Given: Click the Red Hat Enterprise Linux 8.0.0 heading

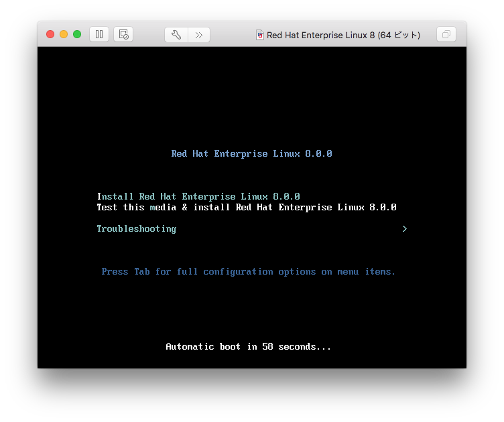Looking at the screenshot, I should click(x=252, y=153).
